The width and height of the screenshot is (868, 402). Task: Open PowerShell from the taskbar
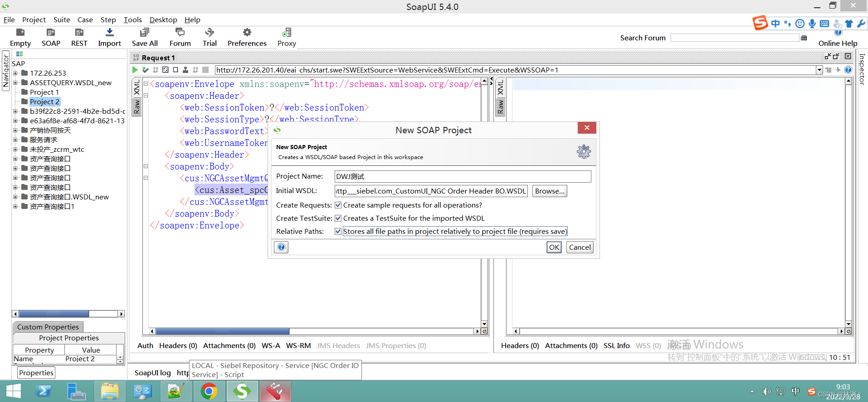(x=44, y=391)
